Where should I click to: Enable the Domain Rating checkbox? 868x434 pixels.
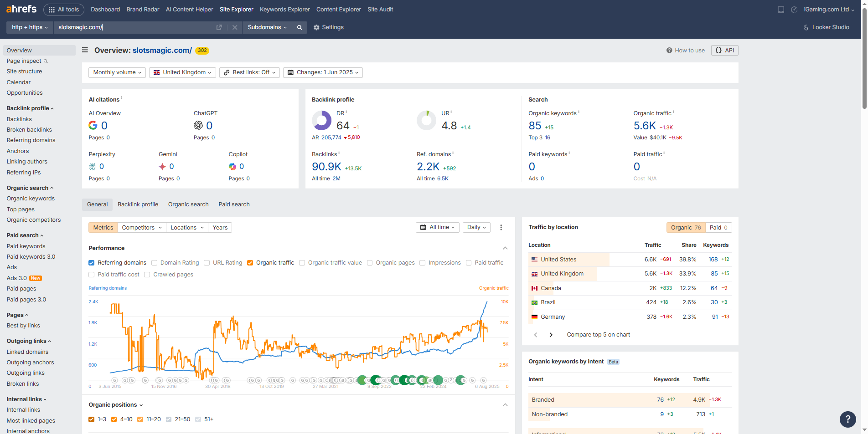pos(155,263)
